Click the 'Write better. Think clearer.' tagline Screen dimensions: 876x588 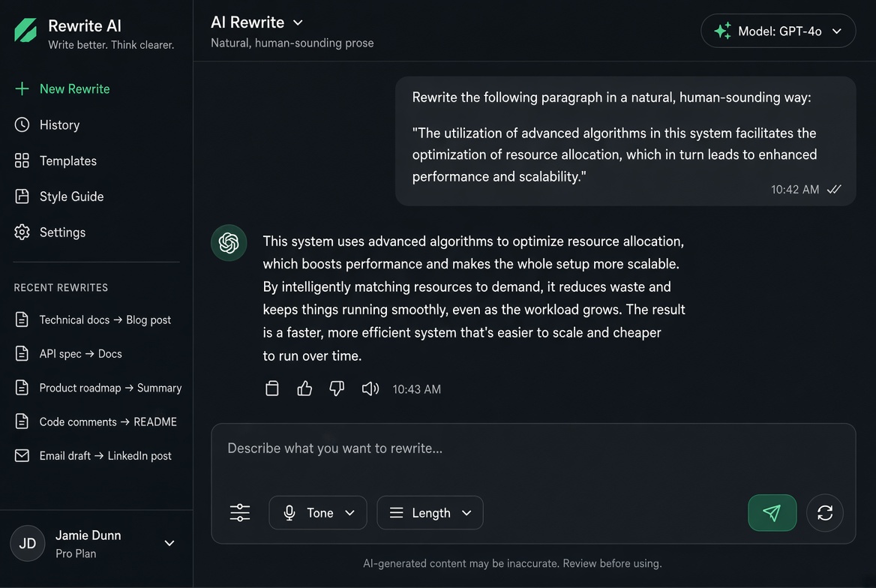click(111, 45)
